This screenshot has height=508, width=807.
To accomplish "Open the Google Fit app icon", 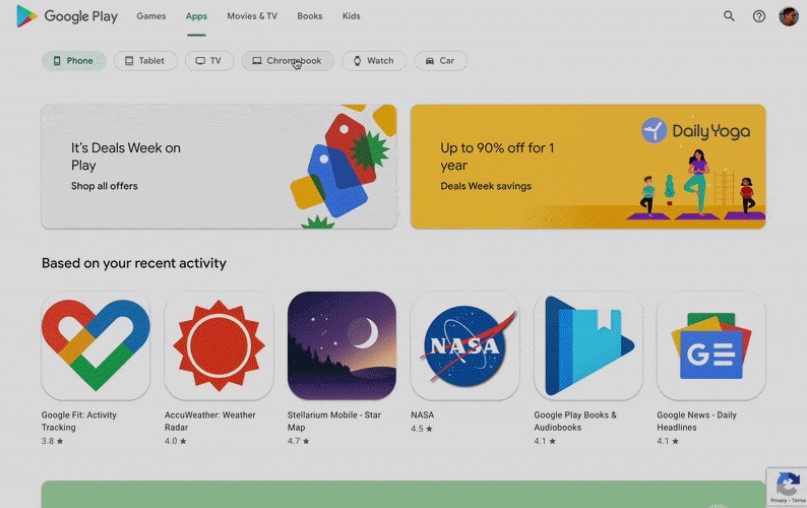I will tap(96, 346).
